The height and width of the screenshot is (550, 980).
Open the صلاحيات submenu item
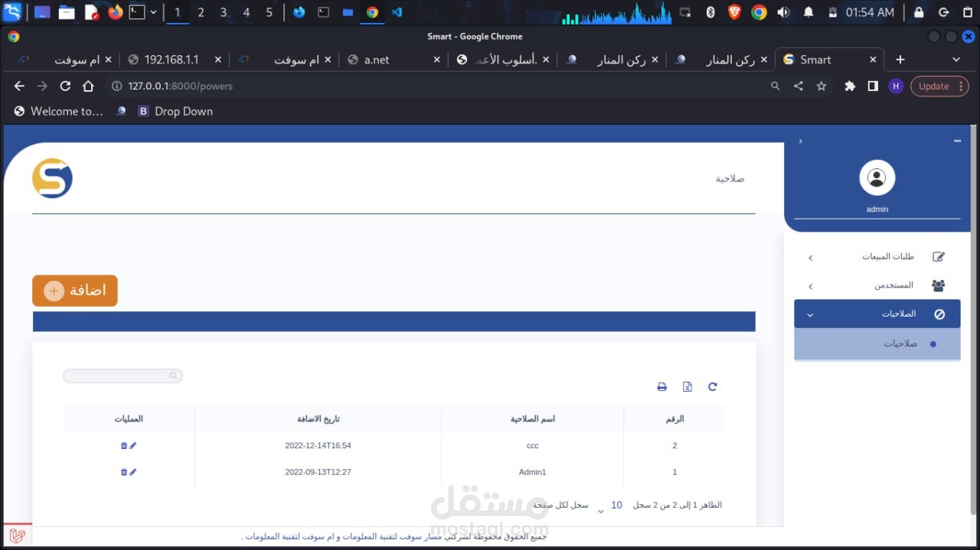[877, 344]
